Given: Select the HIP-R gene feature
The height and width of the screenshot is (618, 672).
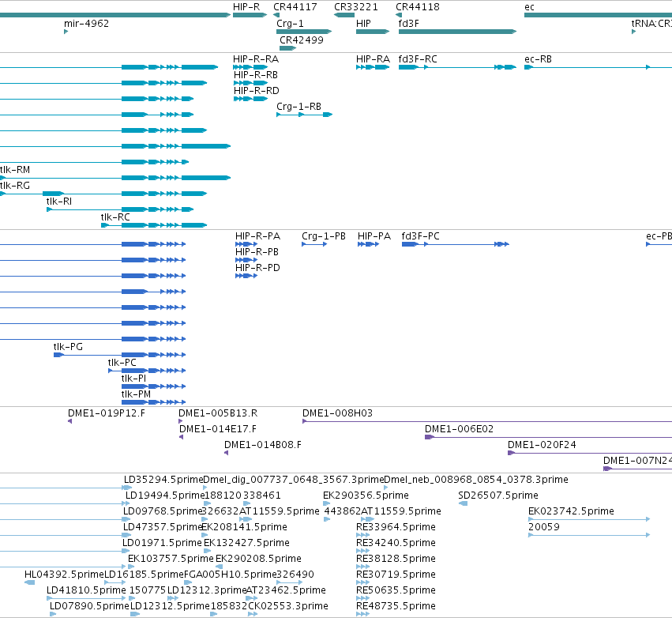Looking at the screenshot, I should (250, 15).
